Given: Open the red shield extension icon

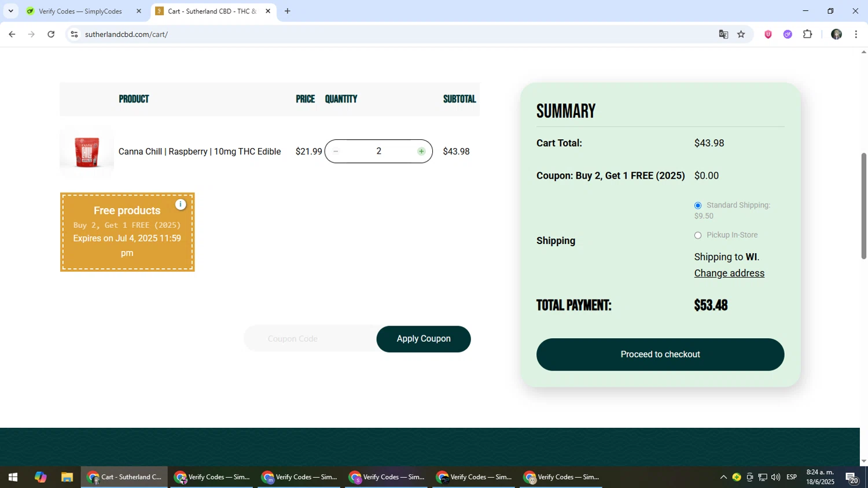Looking at the screenshot, I should [768, 34].
